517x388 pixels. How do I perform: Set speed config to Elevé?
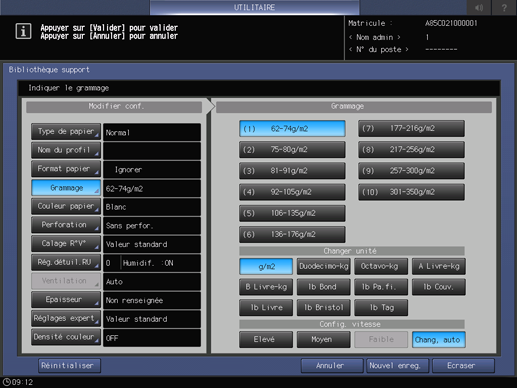(x=266, y=339)
